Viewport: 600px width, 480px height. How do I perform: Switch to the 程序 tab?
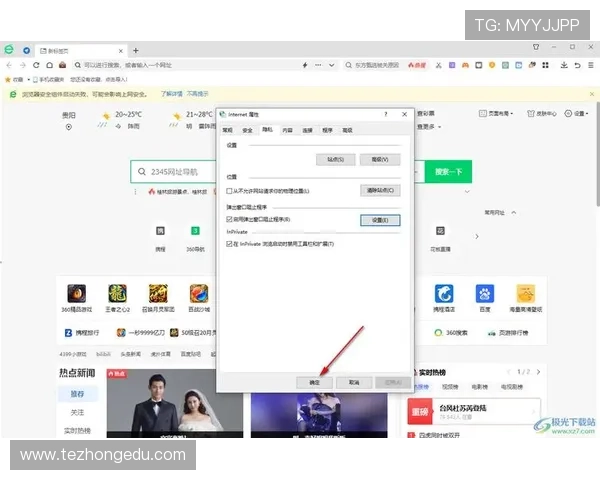point(327,130)
